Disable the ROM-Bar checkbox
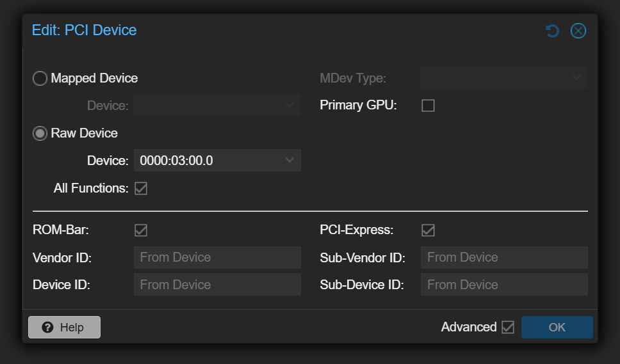 point(141,230)
